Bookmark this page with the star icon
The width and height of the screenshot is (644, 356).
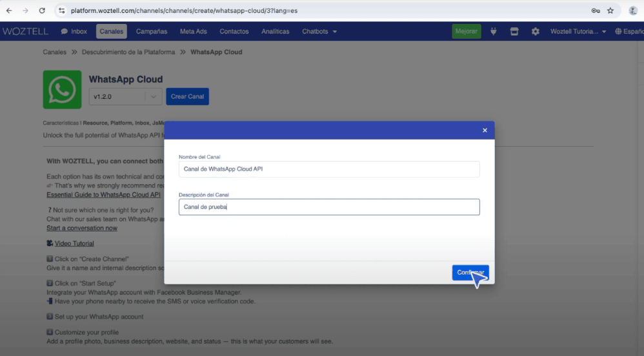coord(610,11)
